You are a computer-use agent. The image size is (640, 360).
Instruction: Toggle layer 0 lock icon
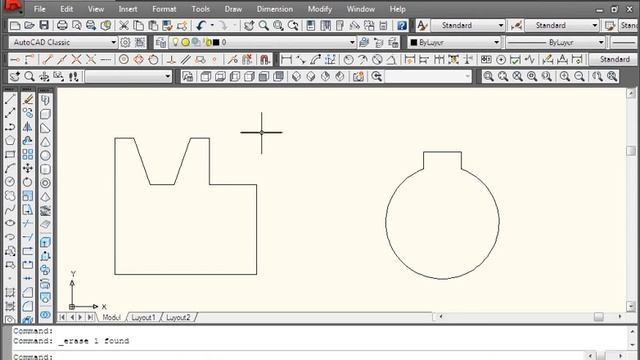pyautogui.click(x=208, y=42)
